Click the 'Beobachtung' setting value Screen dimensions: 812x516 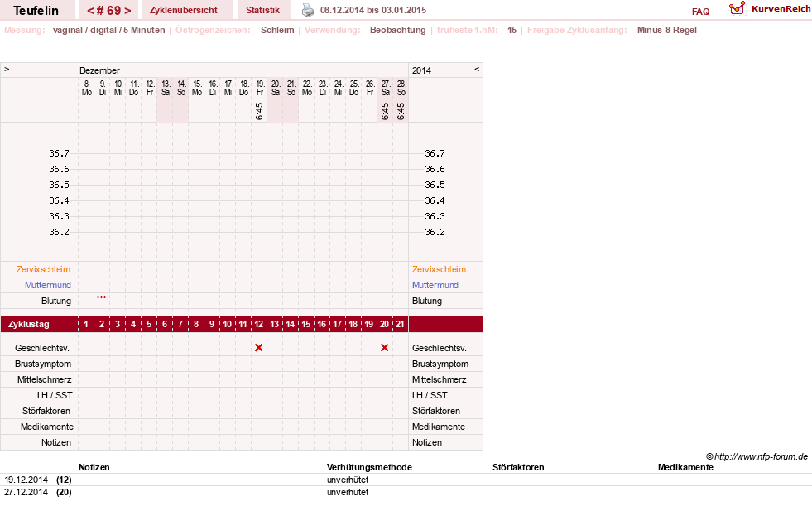point(397,30)
